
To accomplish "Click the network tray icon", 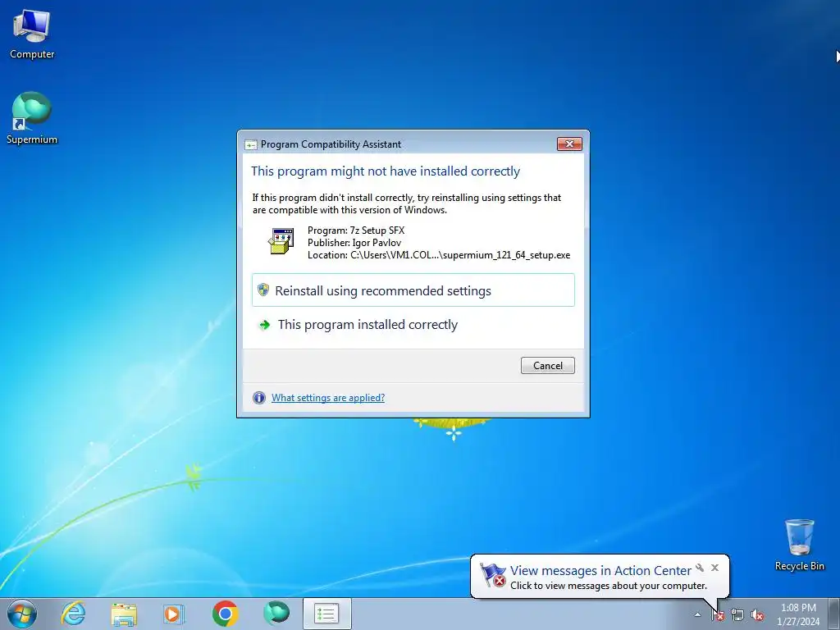I will [x=737, y=615].
